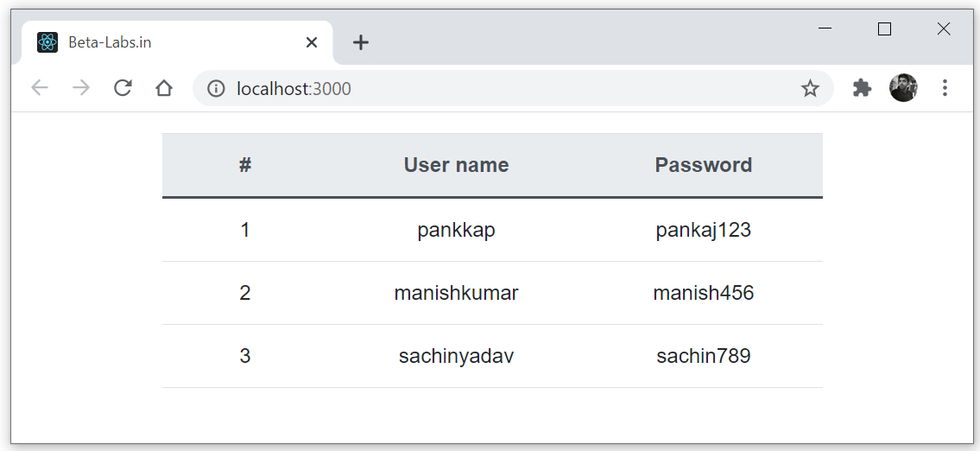Open the user profile avatar

[x=903, y=88]
